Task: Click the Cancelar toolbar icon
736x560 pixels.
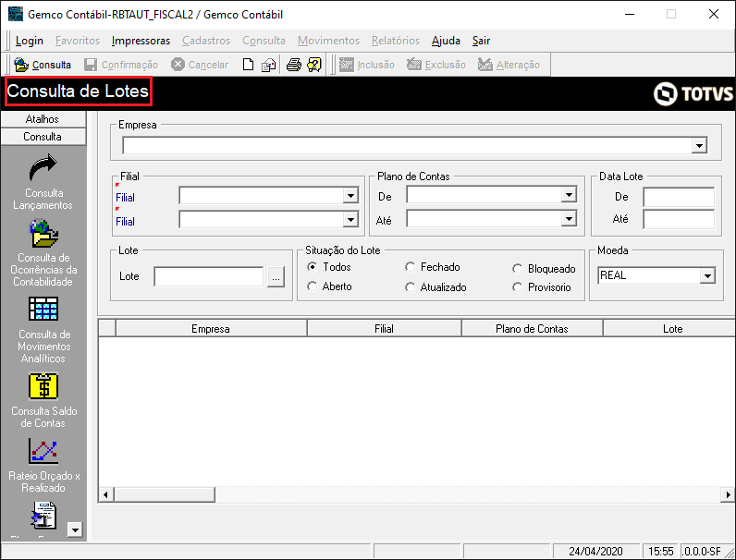Action: pyautogui.click(x=178, y=65)
